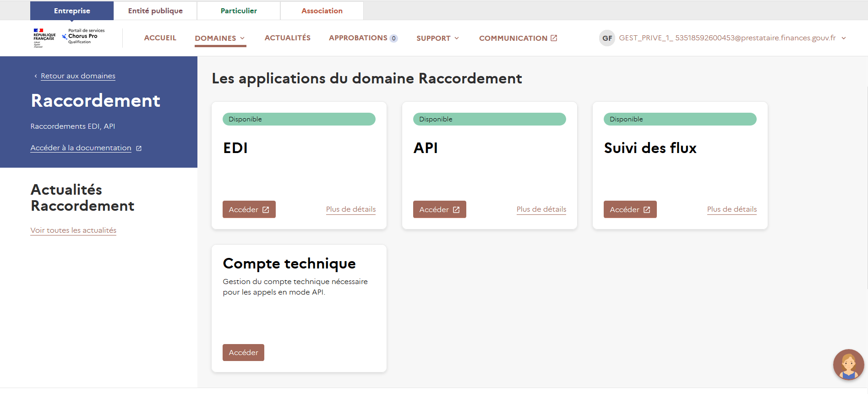This screenshot has height=394, width=868.
Task: Click the external link icon next to COMMUNICATION
Action: tap(554, 38)
